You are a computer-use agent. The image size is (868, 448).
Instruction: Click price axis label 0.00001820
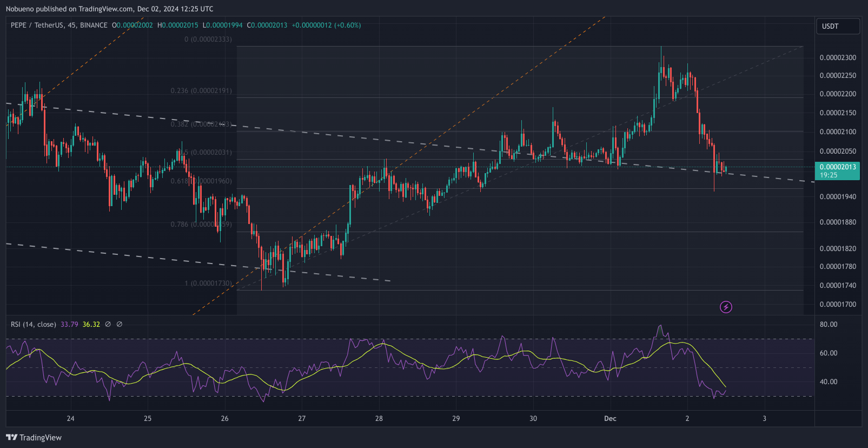[838, 248]
